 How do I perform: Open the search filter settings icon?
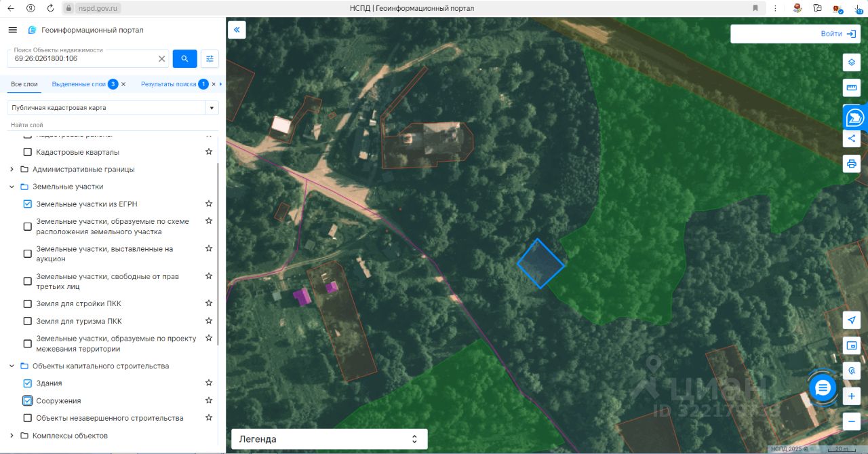pos(210,58)
